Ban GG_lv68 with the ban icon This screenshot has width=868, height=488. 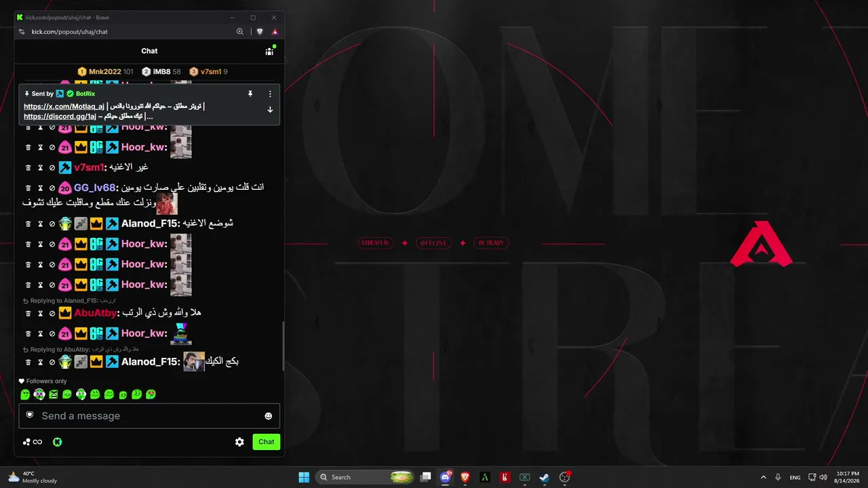point(52,188)
